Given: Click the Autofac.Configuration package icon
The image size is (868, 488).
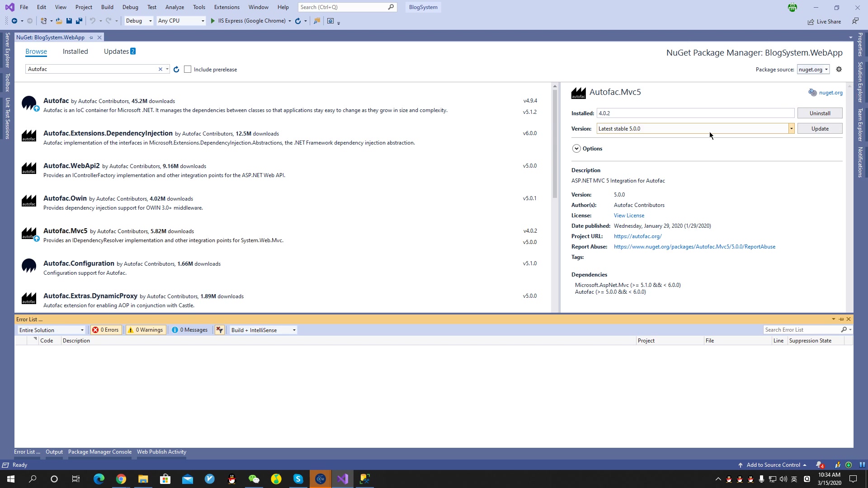Looking at the screenshot, I should [29, 266].
